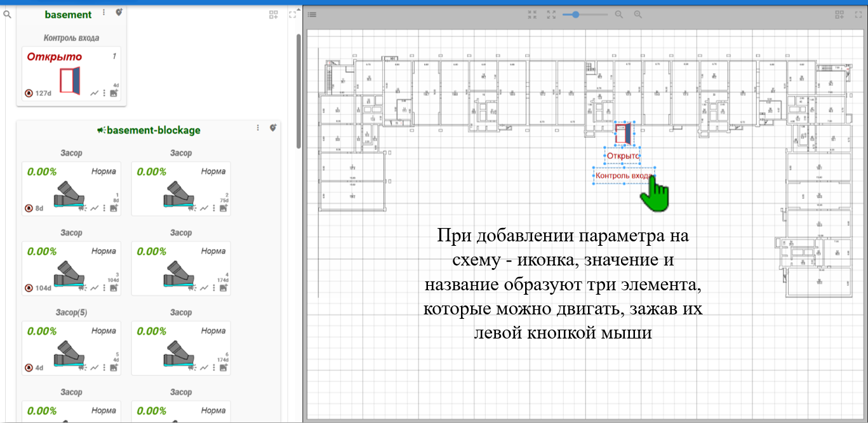Click the basement group map-pin add icon
The height and width of the screenshot is (423, 868).
119,12
